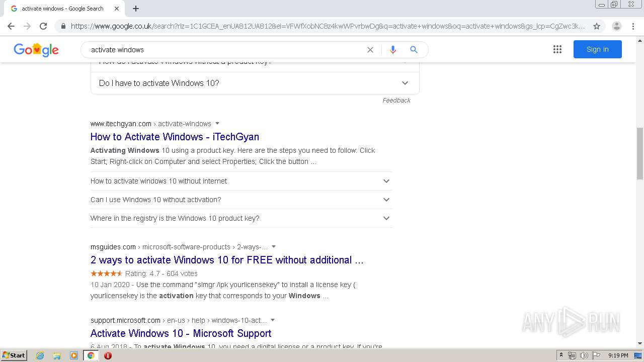Open the Chrome three-dot menu
644x362 pixels.
(x=633, y=26)
